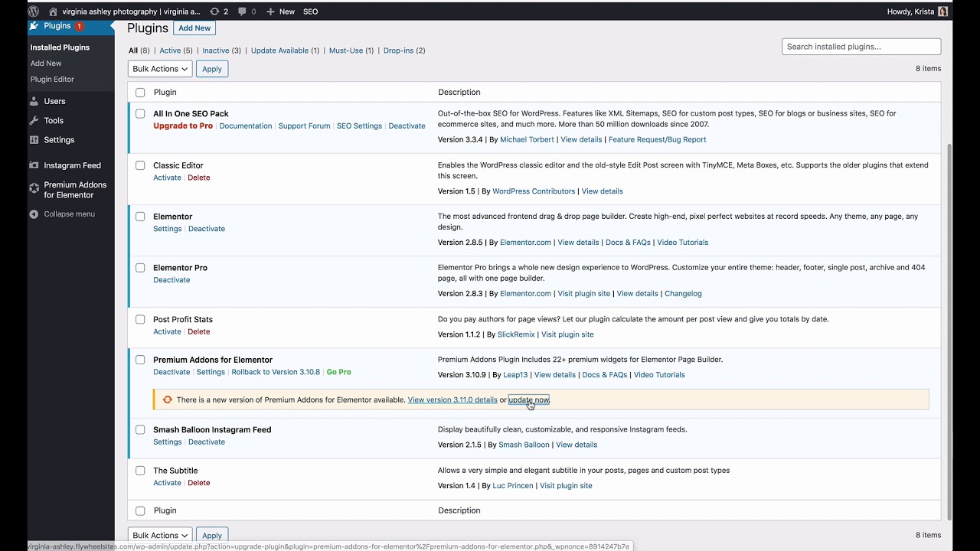Open the Elementor Pro Changelog link
Image resolution: width=980 pixels, height=551 pixels.
683,294
